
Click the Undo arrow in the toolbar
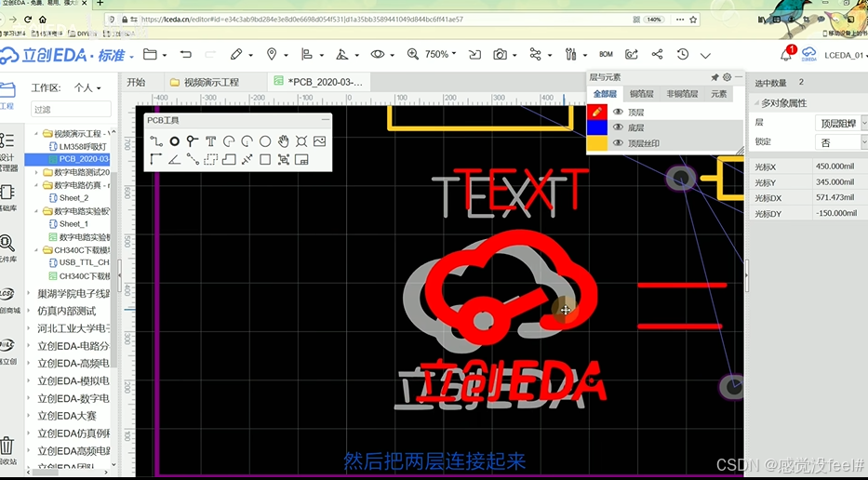(185, 54)
